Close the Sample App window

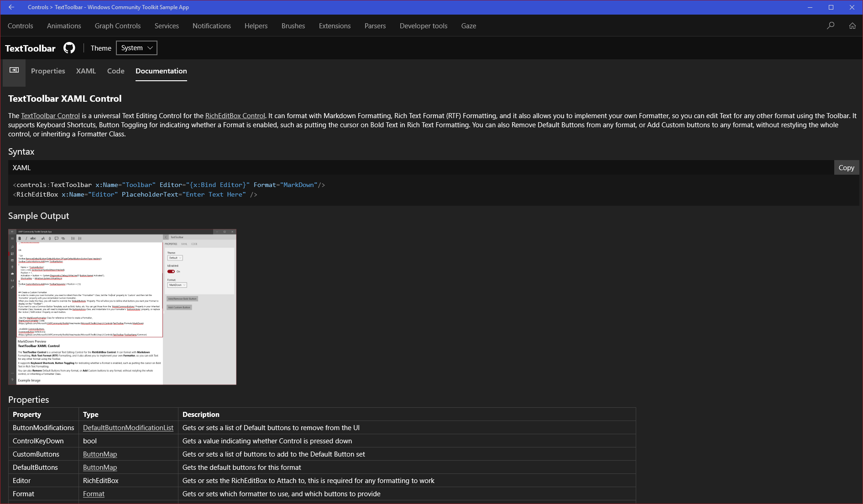coord(852,7)
